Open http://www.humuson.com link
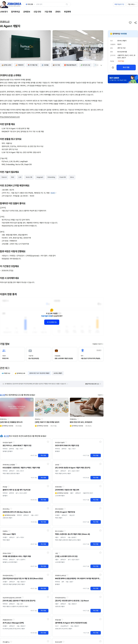The image size is (138, 644). tap(10, 117)
